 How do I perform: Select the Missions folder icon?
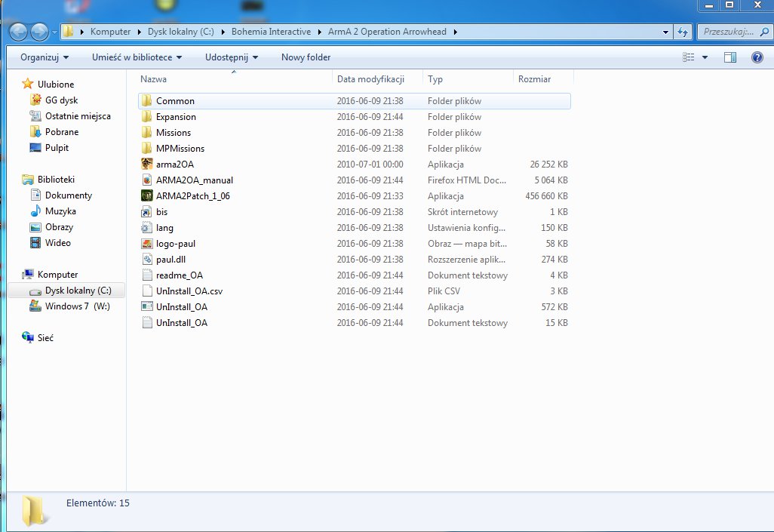[x=146, y=132]
